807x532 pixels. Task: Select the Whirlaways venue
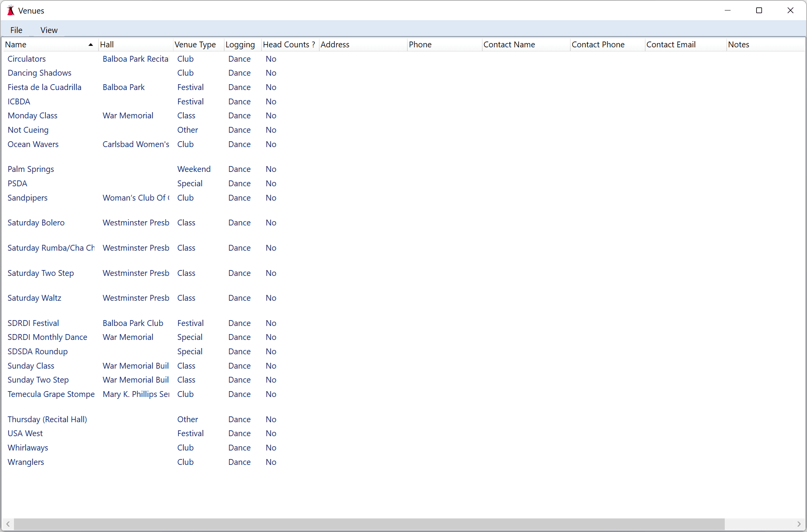tap(28, 448)
